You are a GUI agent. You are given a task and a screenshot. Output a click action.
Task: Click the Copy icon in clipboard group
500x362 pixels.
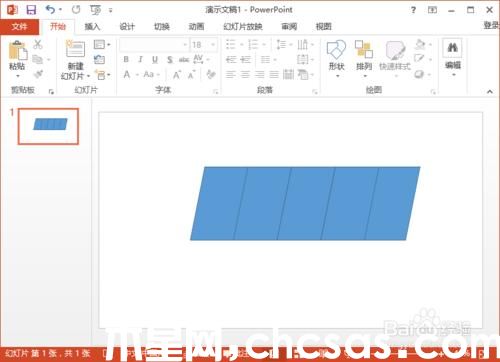(38, 60)
